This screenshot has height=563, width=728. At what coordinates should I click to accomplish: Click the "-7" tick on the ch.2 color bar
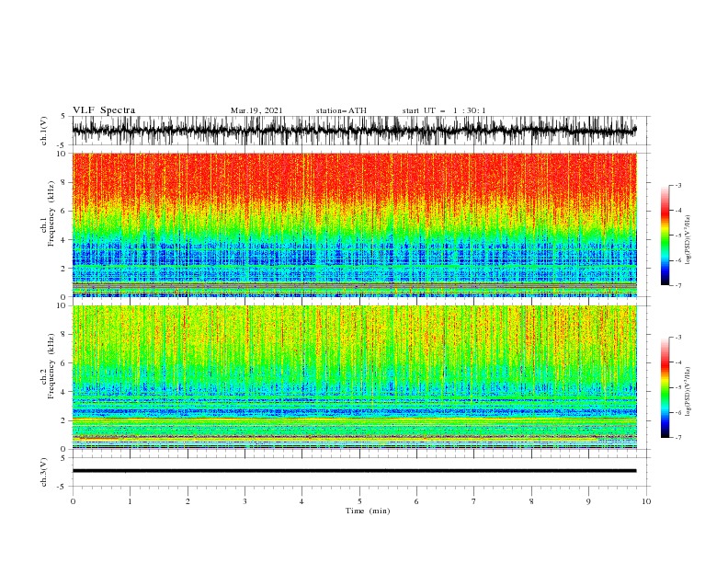(x=677, y=438)
